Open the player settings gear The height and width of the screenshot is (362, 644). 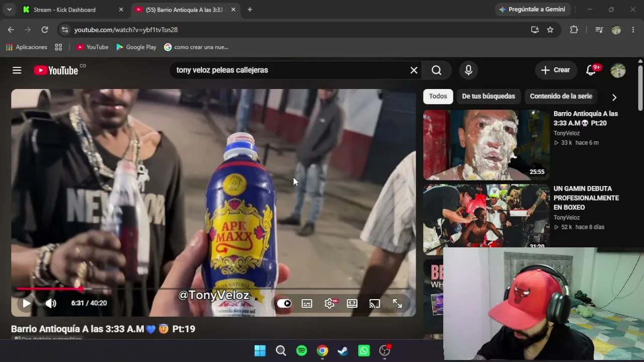[x=330, y=303]
